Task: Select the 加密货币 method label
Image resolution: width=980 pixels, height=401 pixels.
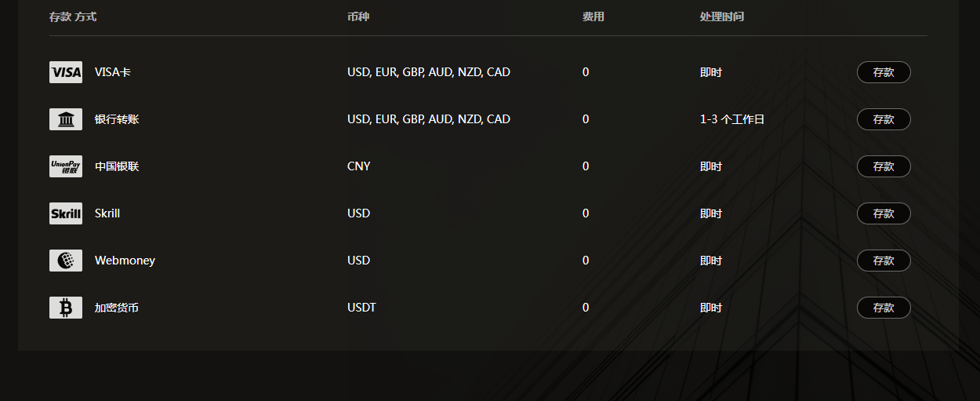Action: pos(117,308)
